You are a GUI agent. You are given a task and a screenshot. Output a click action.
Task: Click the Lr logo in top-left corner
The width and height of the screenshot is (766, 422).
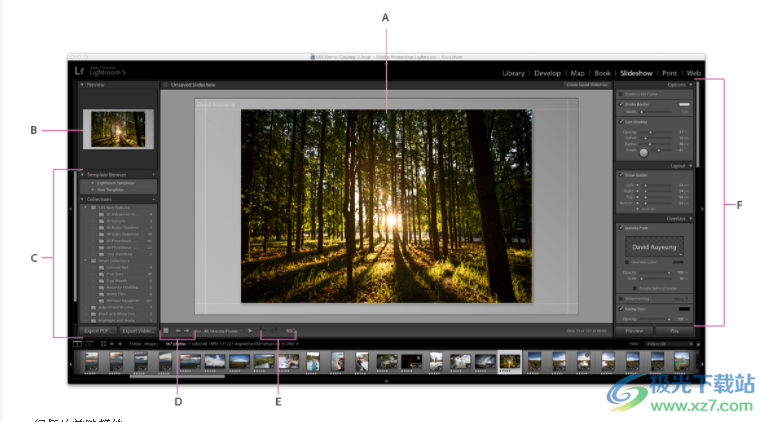tap(79, 71)
